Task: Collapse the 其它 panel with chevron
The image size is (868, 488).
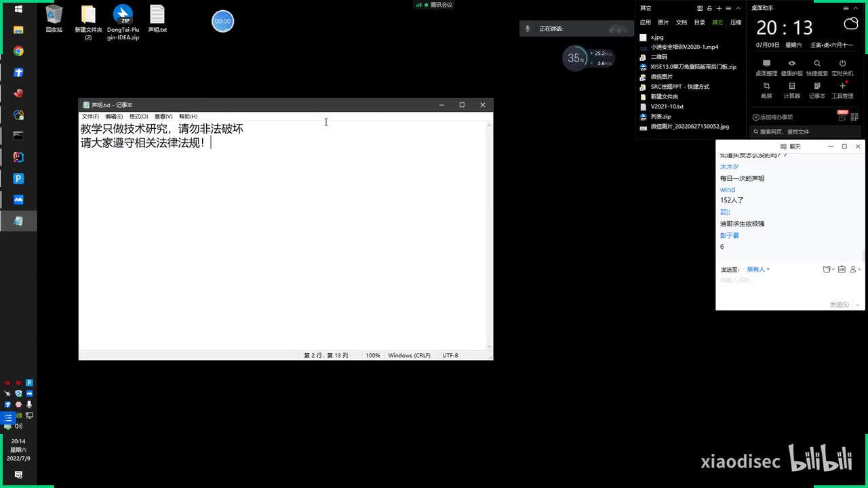Action: pos(737,8)
